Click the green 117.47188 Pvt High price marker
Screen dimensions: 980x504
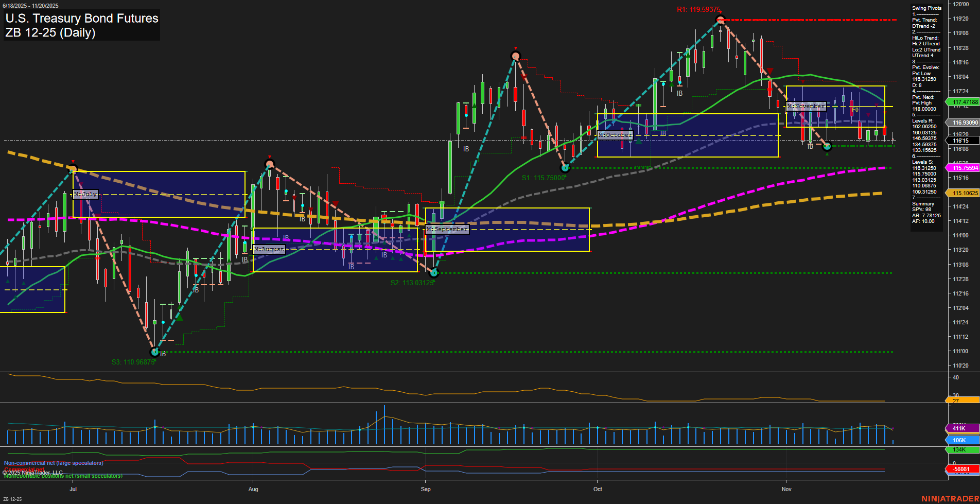964,102
